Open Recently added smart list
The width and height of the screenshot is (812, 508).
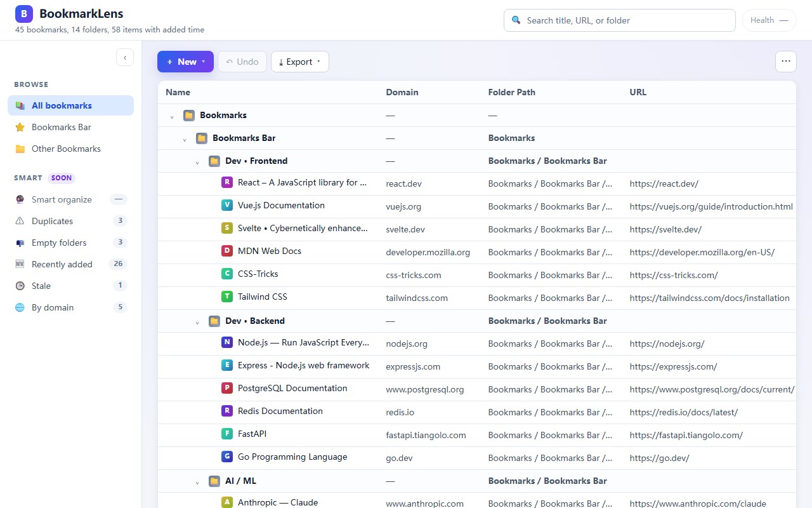70,264
